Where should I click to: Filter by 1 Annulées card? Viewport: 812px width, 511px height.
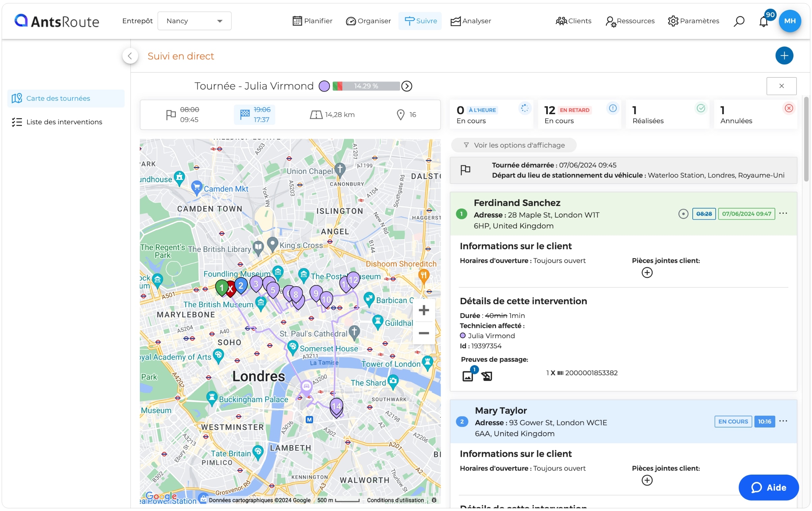pyautogui.click(x=755, y=115)
